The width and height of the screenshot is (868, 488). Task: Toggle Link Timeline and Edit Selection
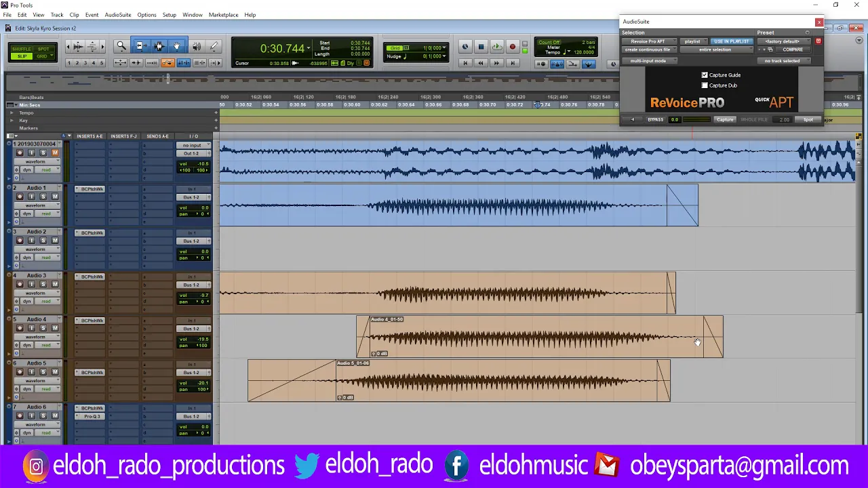(x=184, y=63)
